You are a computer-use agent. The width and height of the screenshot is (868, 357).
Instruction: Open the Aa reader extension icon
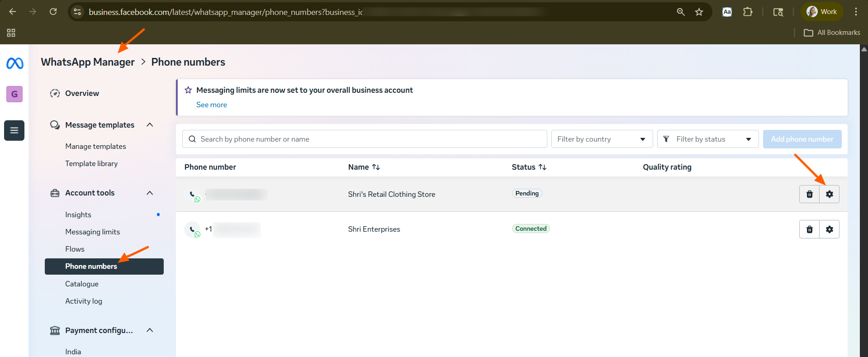[x=727, y=12]
